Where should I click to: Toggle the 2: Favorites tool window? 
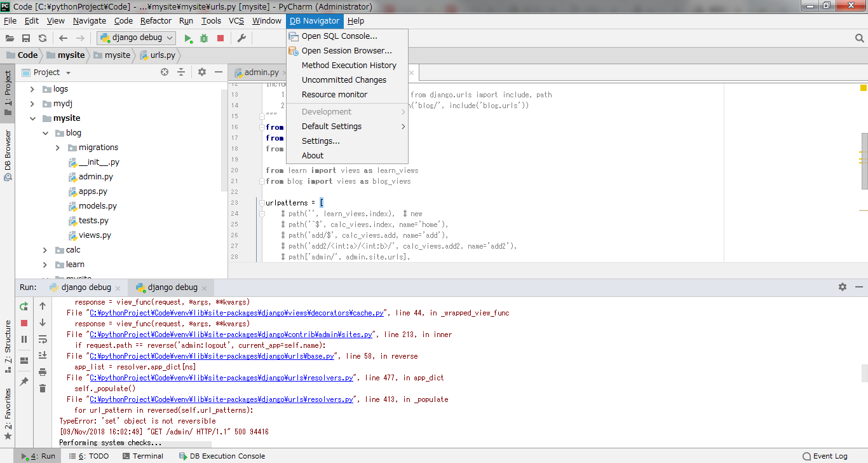(8, 414)
